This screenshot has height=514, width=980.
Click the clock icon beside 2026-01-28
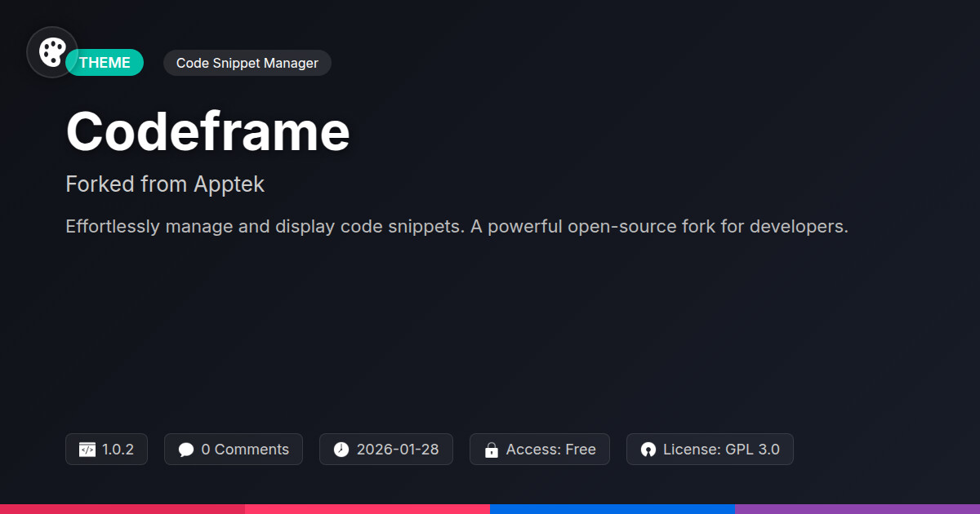point(341,450)
